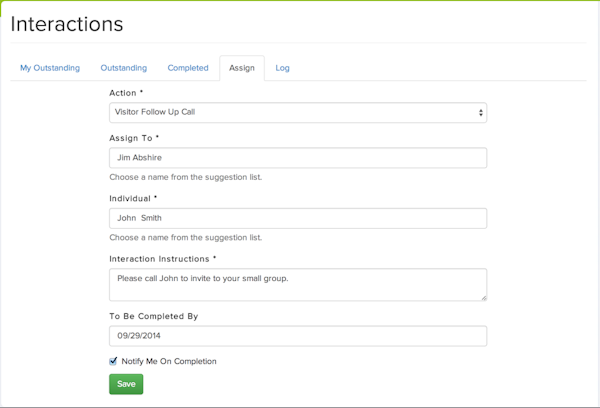Select the Assign tab
The image size is (600, 408).
[242, 68]
